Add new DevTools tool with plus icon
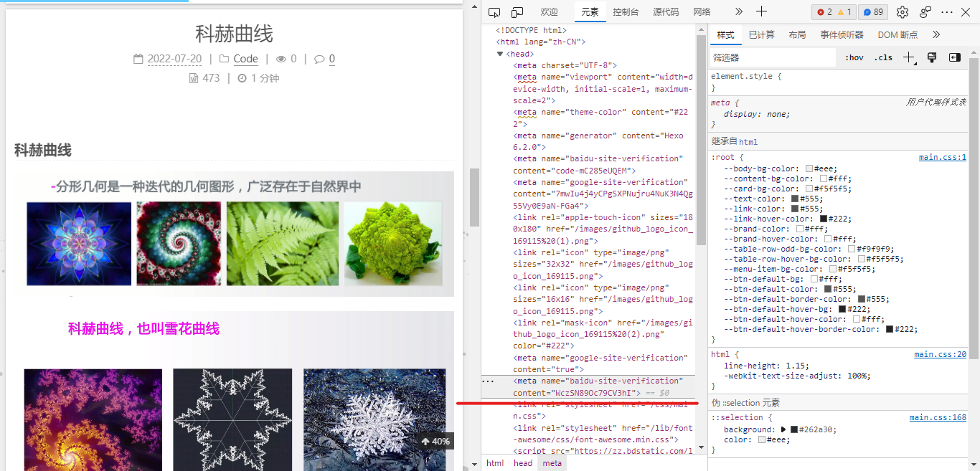Viewport: 980px width, 471px height. click(762, 12)
